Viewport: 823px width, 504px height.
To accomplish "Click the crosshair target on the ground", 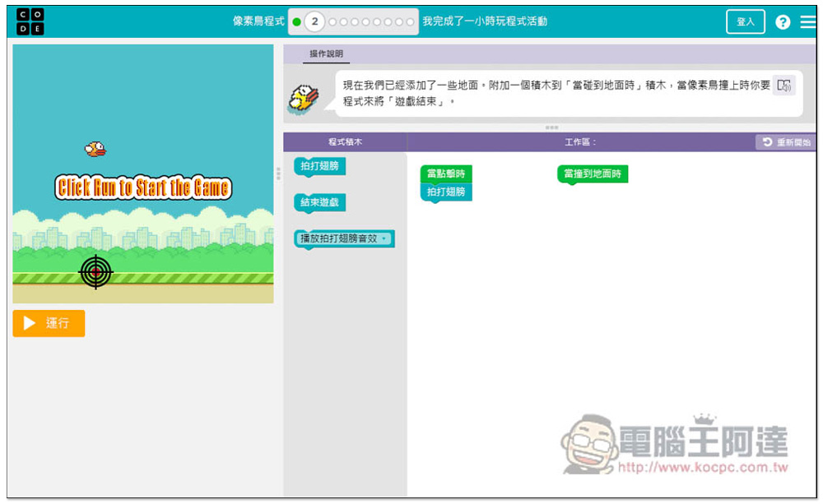I will (96, 272).
